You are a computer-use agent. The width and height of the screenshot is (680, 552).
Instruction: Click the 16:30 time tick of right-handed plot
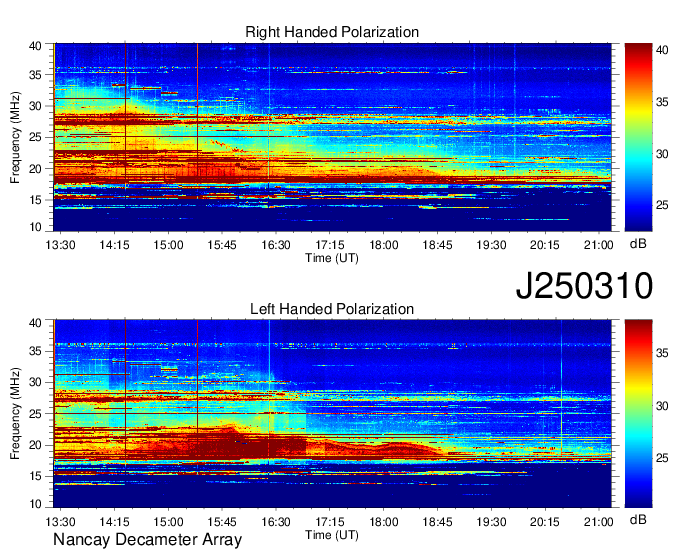(x=276, y=245)
